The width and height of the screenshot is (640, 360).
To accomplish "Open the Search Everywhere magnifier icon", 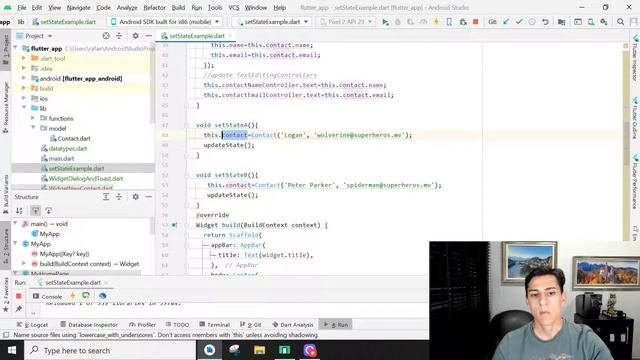I will coord(620,22).
